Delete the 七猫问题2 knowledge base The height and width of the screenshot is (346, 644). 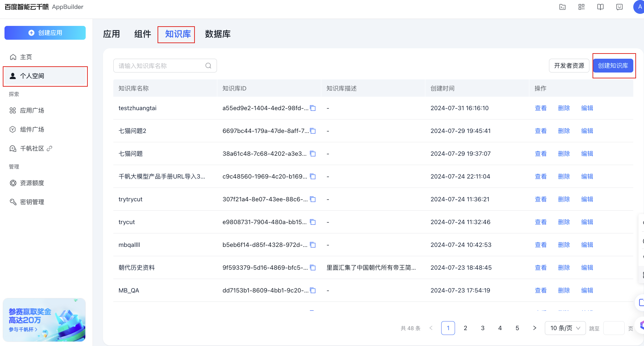564,131
